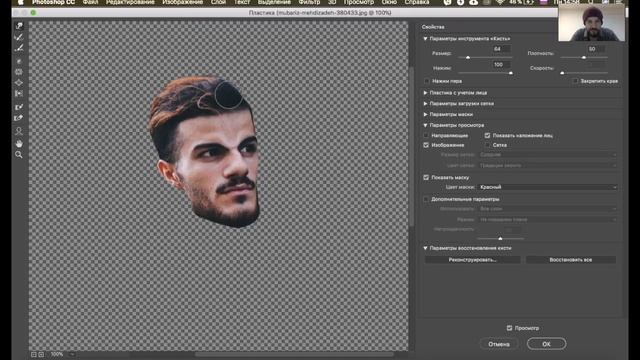Open the Photoshop CC application menu

pyautogui.click(x=53, y=2)
